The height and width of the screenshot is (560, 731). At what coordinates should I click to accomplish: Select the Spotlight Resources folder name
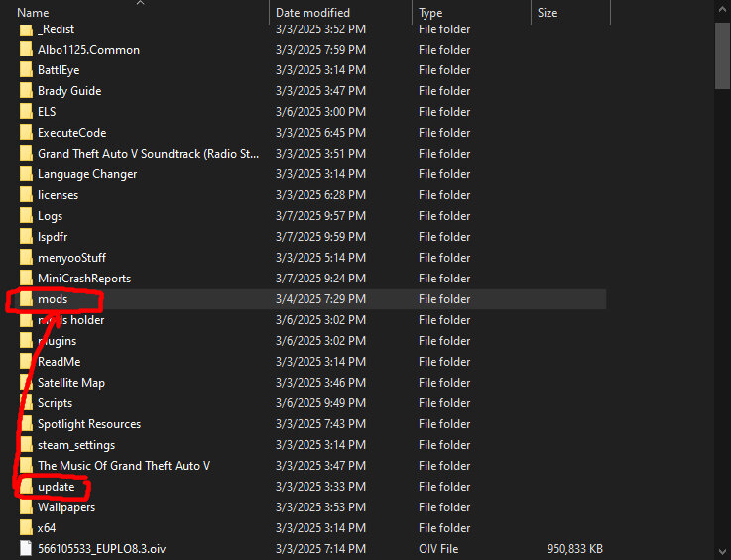pos(89,424)
